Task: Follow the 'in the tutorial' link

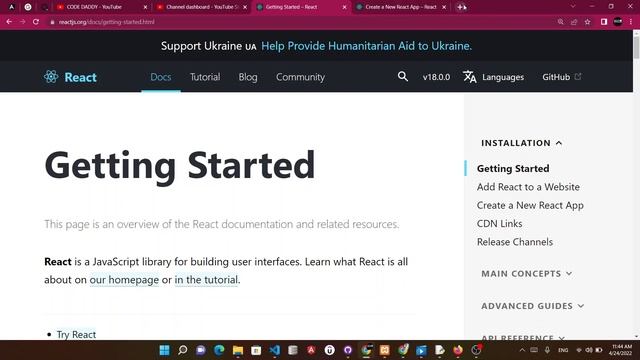Action: point(206,280)
